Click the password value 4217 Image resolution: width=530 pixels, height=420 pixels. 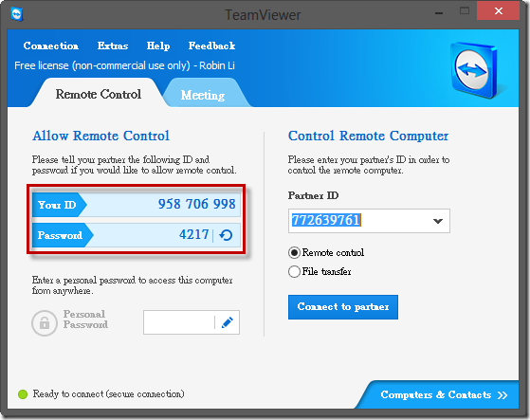click(194, 234)
